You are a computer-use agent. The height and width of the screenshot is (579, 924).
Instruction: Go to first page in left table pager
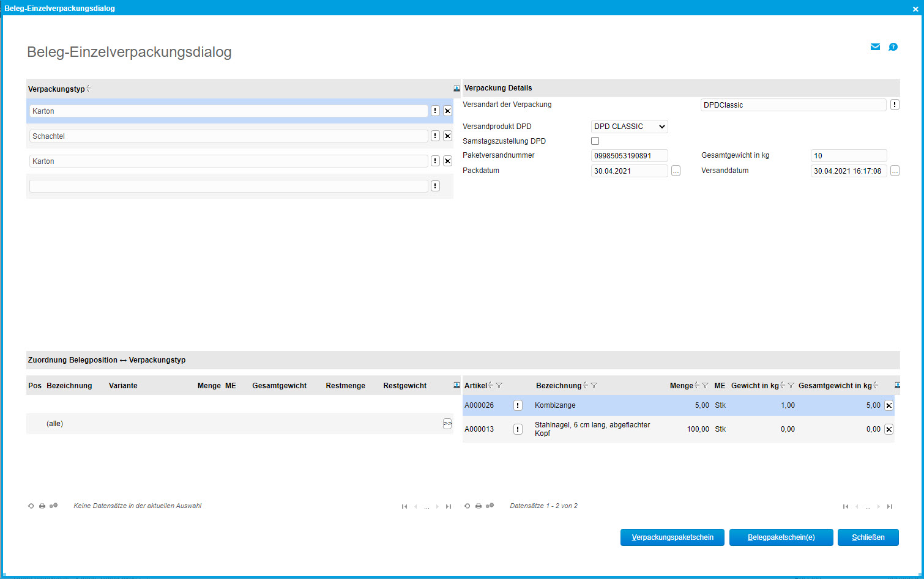click(404, 506)
